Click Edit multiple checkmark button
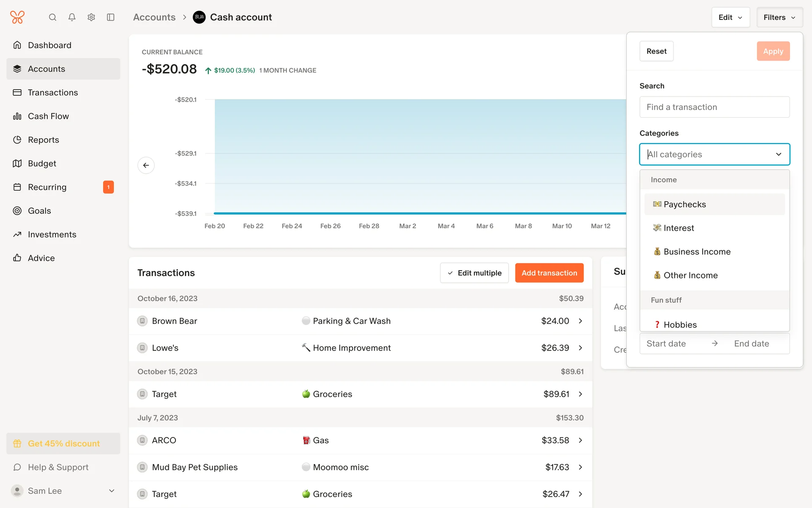This screenshot has width=812, height=508. 474,273
